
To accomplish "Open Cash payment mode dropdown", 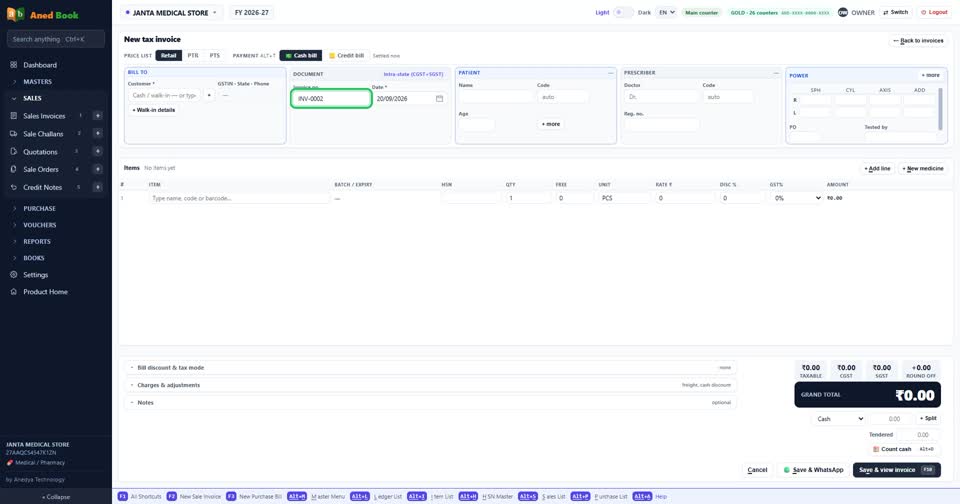I will [x=839, y=419].
